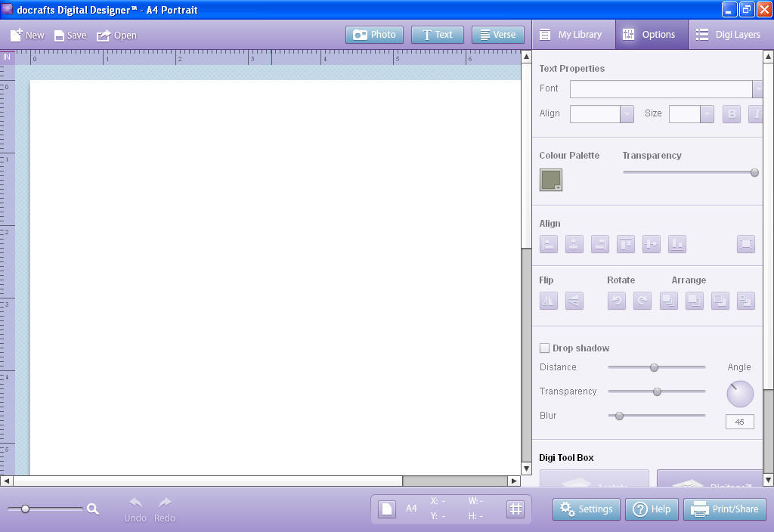
Task: Click the shadow angle value field
Action: 739,422
